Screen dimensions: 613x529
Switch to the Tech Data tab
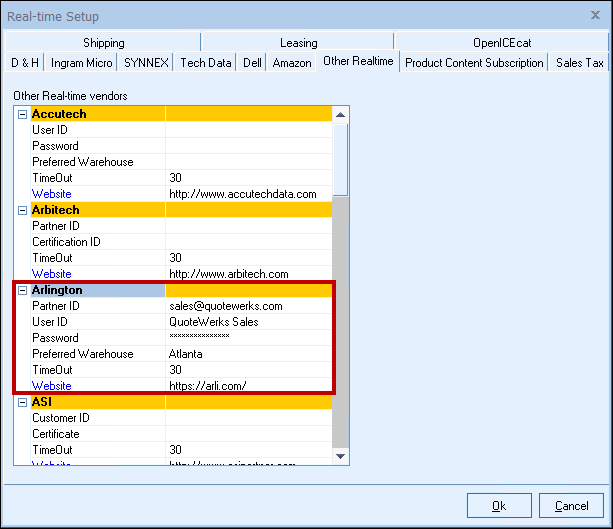tap(206, 63)
